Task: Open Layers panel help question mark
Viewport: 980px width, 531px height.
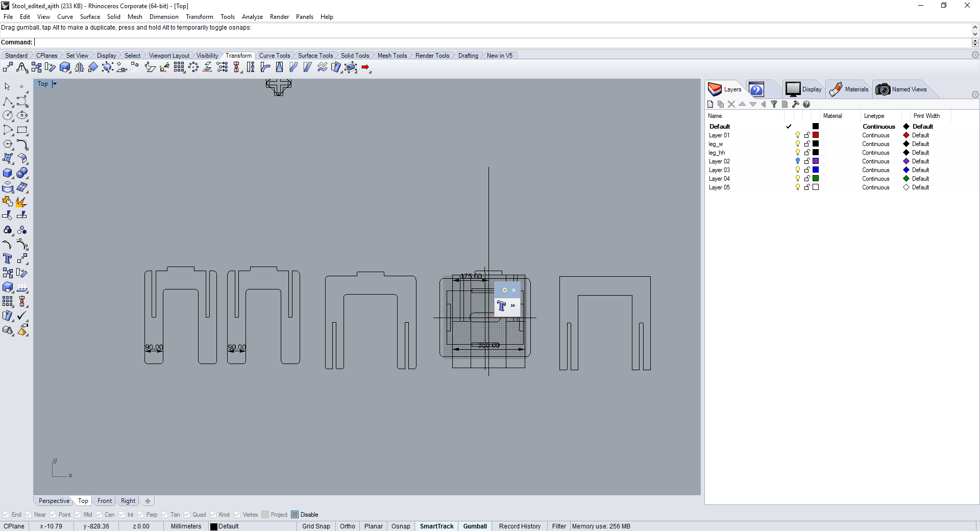Action: [806, 104]
